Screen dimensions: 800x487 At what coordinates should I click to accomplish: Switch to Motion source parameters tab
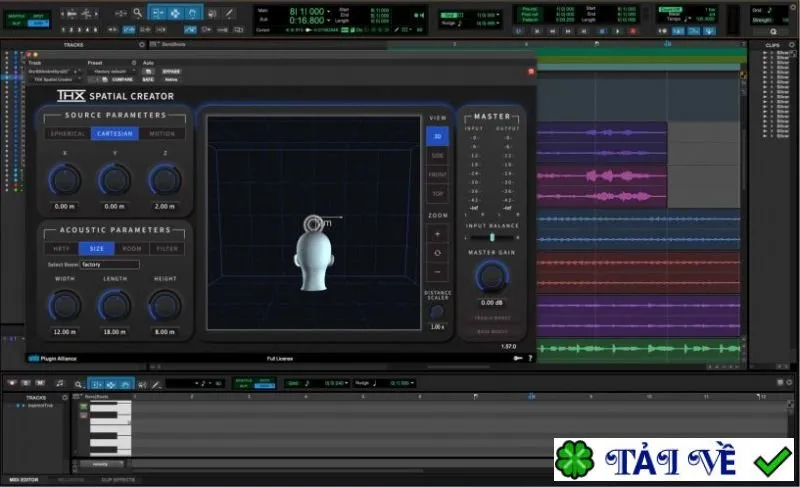[162, 134]
